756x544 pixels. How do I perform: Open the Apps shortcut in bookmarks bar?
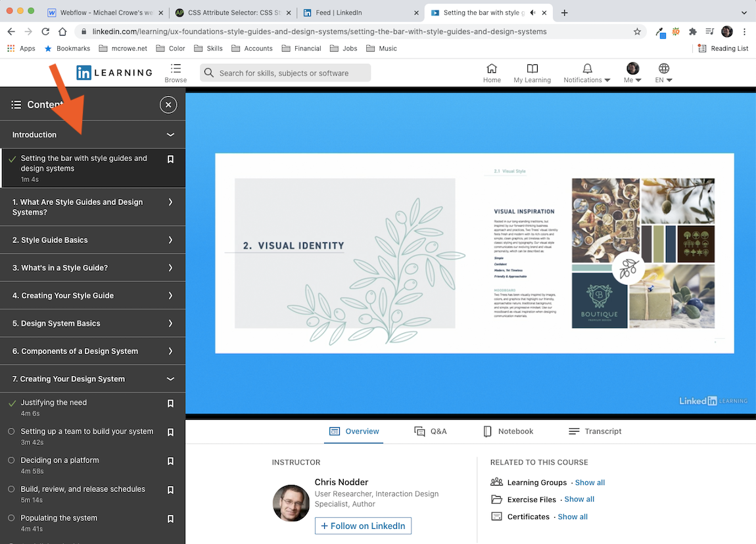pos(21,48)
